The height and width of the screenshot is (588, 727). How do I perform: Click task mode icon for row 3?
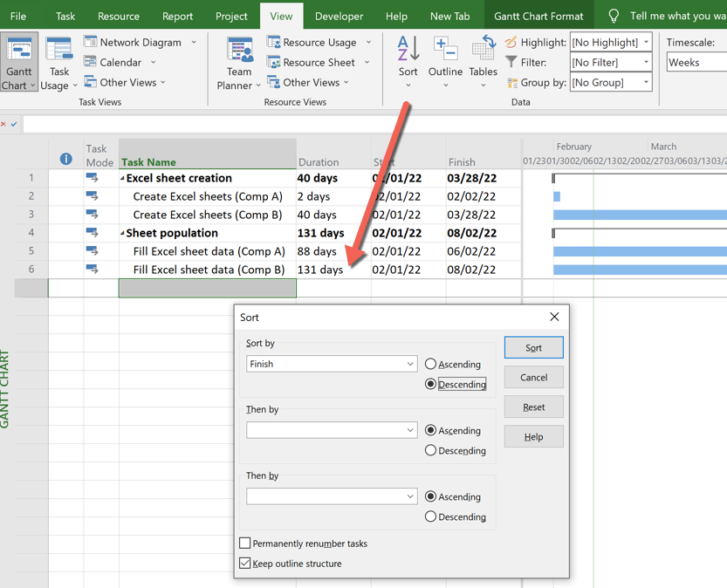[x=92, y=214]
